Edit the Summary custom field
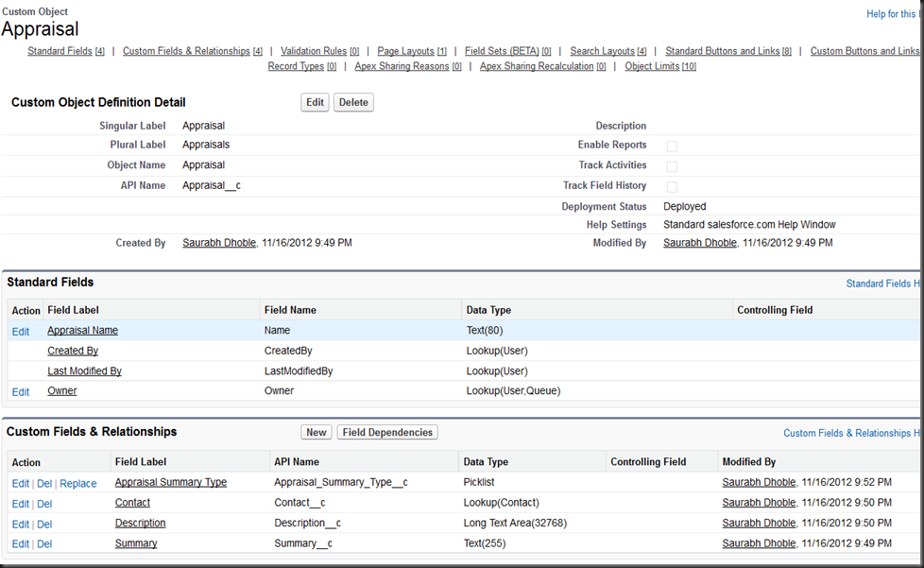924x568 pixels. click(21, 544)
